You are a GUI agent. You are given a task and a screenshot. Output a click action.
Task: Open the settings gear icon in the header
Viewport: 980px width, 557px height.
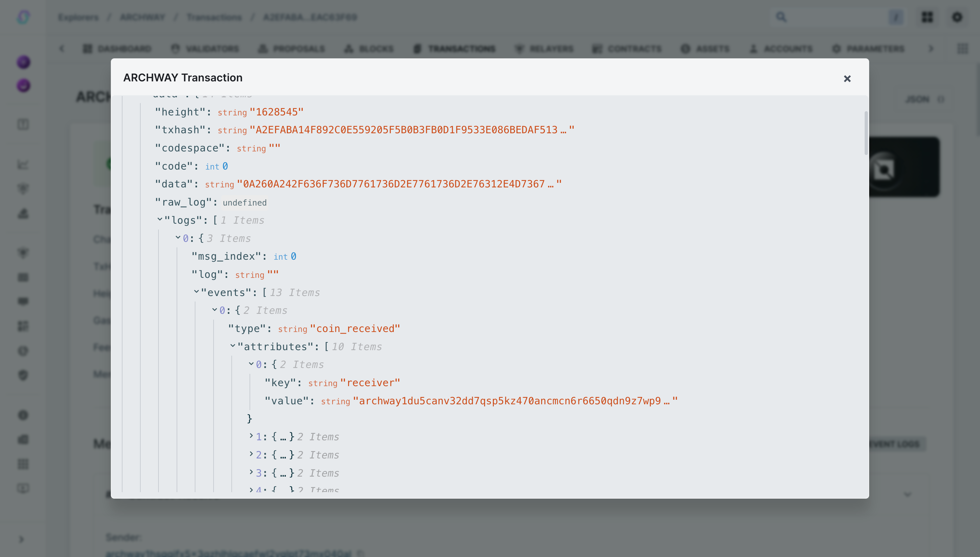point(957,17)
